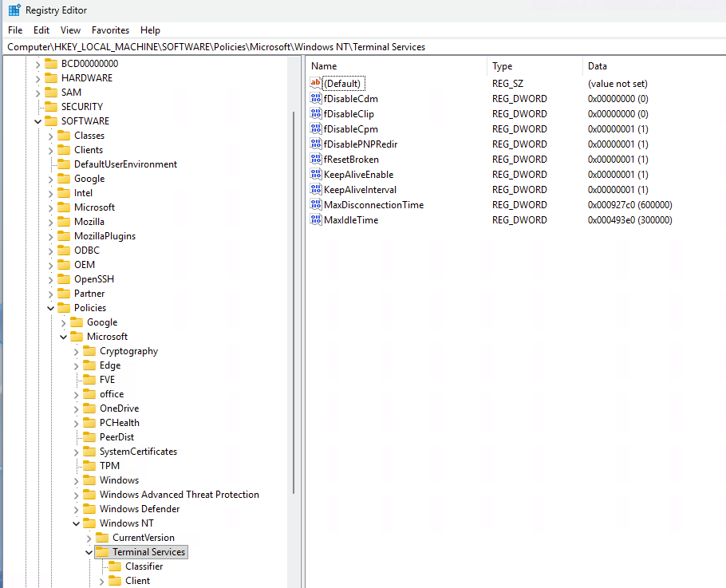Click the KeepAliveInterval DWORD icon
This screenshot has width=726, height=588.
pyautogui.click(x=315, y=189)
